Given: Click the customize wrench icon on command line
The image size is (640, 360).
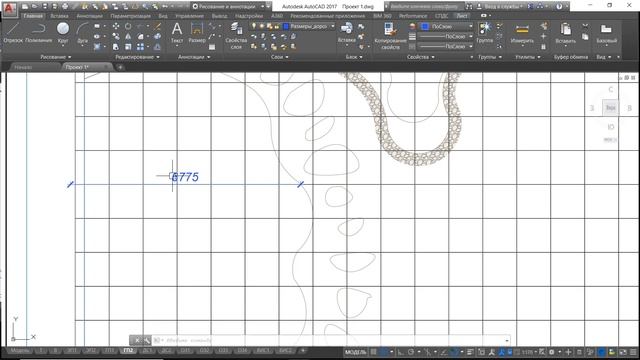Looking at the screenshot, I should click(x=147, y=340).
